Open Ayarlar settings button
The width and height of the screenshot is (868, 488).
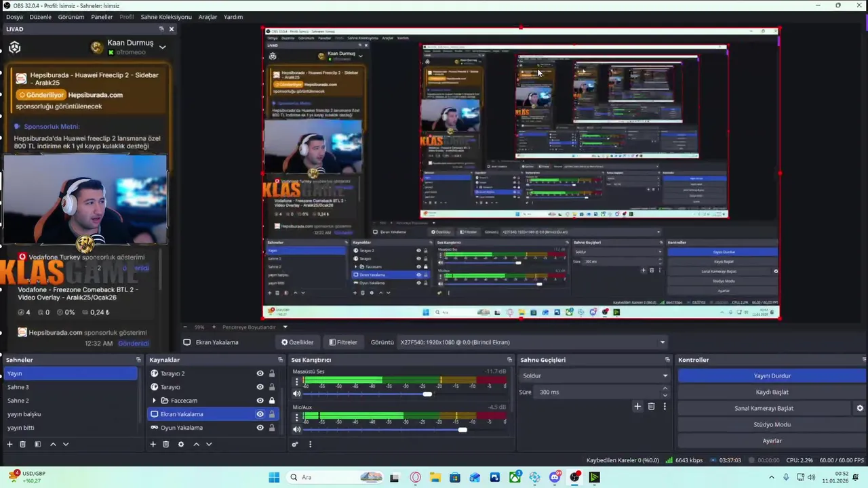click(772, 441)
